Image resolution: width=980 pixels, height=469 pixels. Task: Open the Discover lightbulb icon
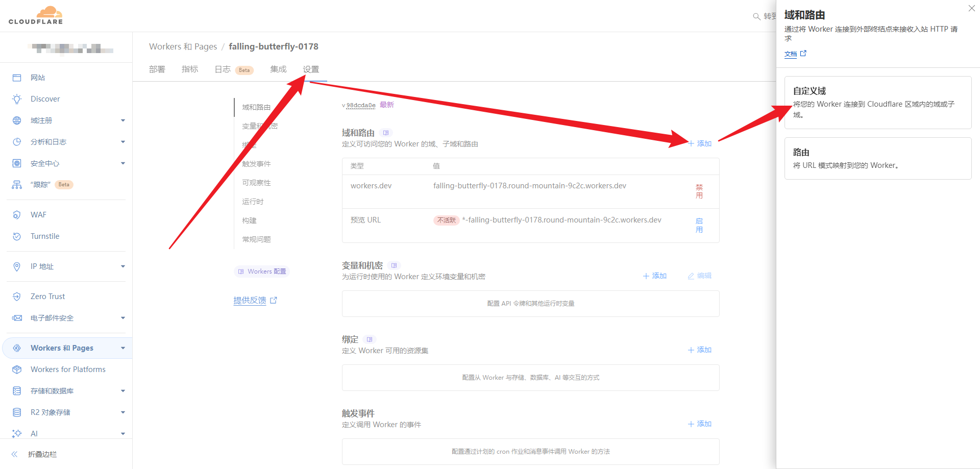coord(17,99)
